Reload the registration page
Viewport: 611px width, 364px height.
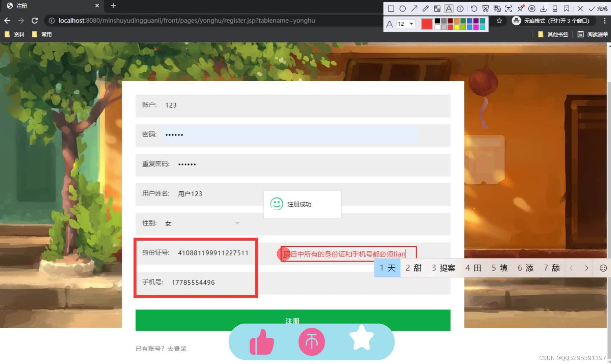pos(34,21)
